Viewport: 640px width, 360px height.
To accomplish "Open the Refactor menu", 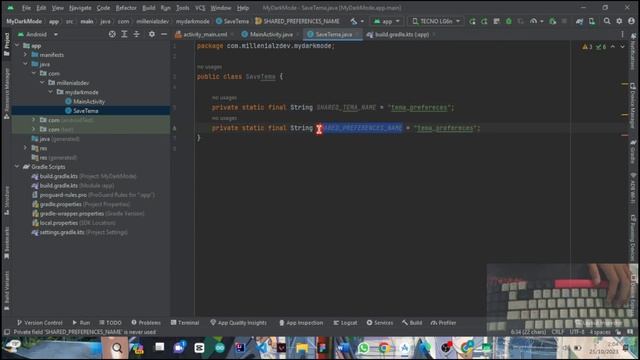I will tap(126, 8).
